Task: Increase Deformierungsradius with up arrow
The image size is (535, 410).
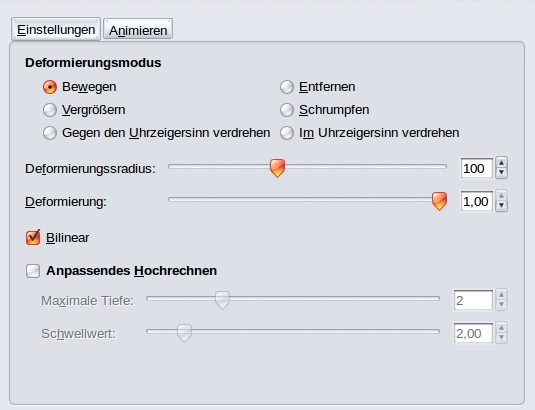Action: (x=501, y=163)
